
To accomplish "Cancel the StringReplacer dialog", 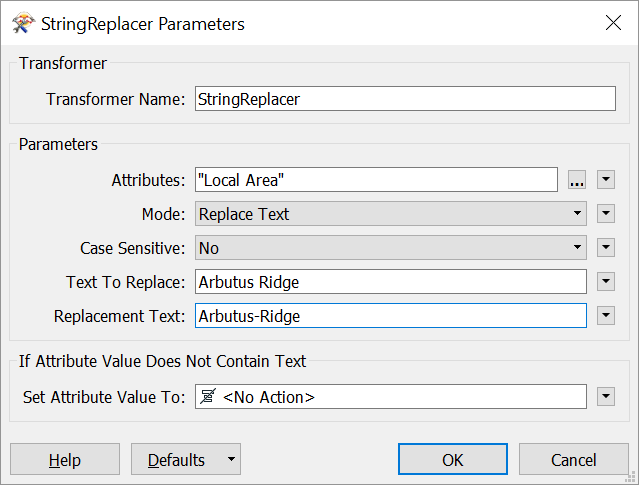I will 573,459.
